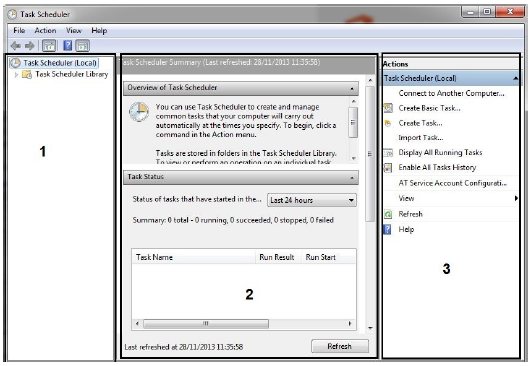Click Enable All Tasks History action
Image resolution: width=530 pixels, height=366 pixels.
point(437,167)
